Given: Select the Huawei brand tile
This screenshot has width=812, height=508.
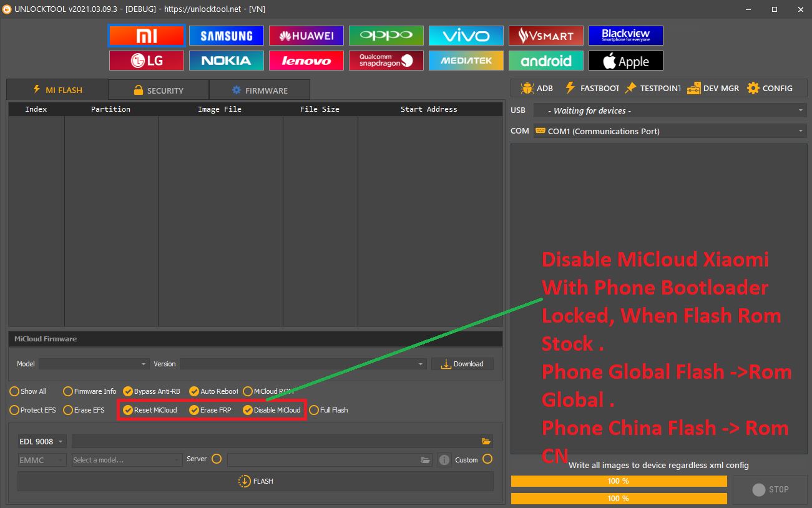Looking at the screenshot, I should coord(306,36).
